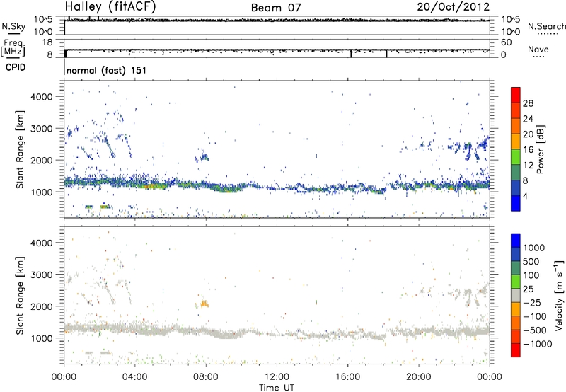Click the "Time UT" axis label
Screen dimensions: 566x392
(x=277, y=388)
